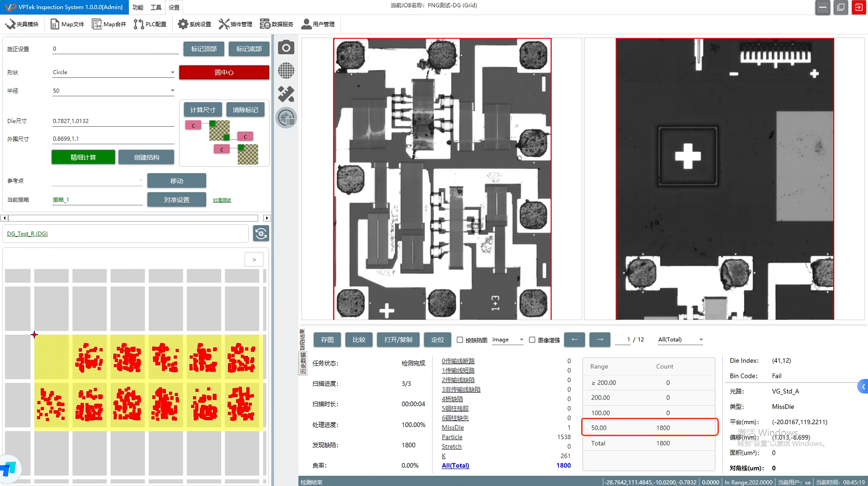Toggle the 图像增强 image enhance checkbox
The width and height of the screenshot is (868, 486).
coord(532,340)
